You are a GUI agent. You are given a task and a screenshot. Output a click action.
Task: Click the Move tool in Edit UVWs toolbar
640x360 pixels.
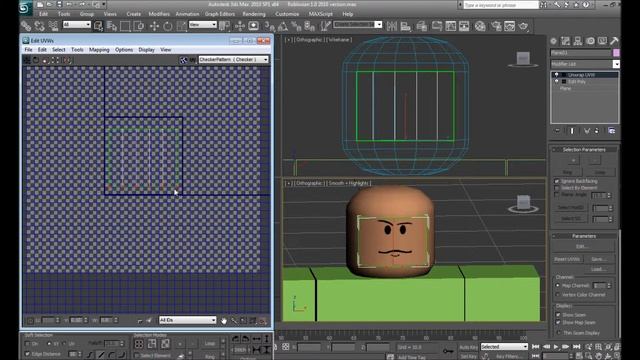tap(27, 60)
